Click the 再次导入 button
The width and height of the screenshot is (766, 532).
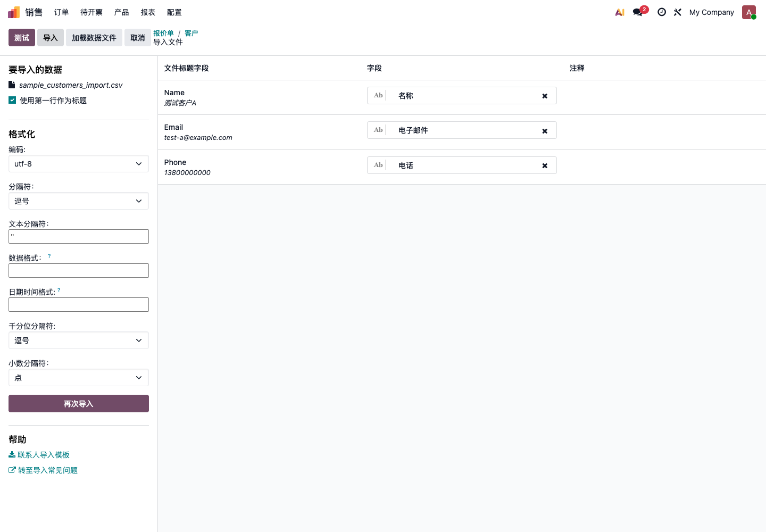tap(79, 404)
